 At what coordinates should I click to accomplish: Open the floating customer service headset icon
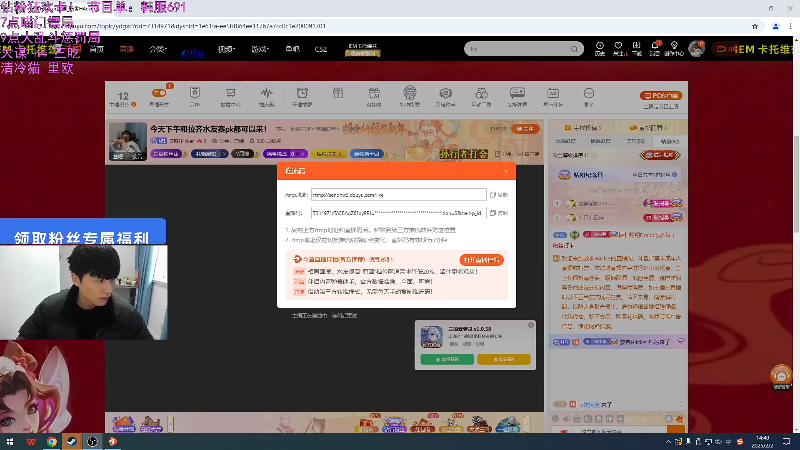pos(781,376)
